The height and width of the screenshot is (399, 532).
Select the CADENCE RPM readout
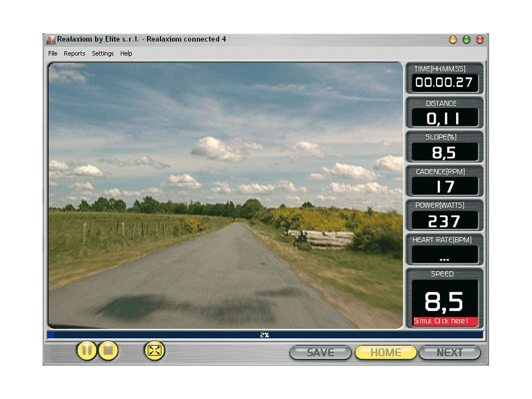445,187
